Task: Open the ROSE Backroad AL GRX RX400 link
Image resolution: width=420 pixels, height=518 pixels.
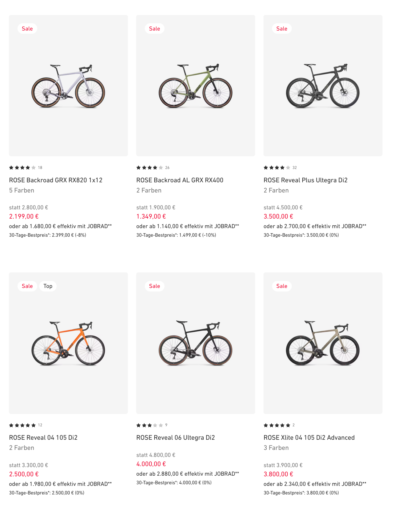Action: (x=180, y=180)
